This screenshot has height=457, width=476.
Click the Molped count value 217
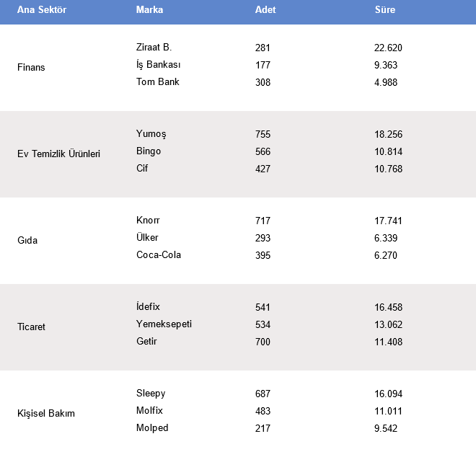pyautogui.click(x=263, y=428)
